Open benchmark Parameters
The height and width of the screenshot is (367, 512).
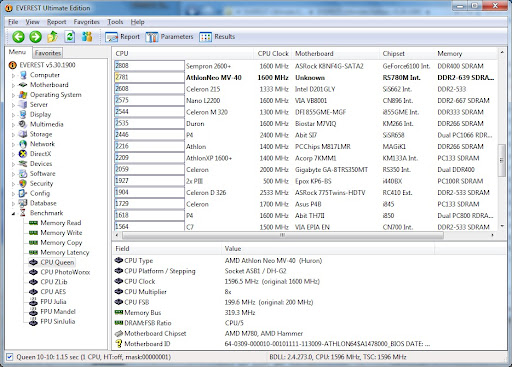pyautogui.click(x=169, y=37)
